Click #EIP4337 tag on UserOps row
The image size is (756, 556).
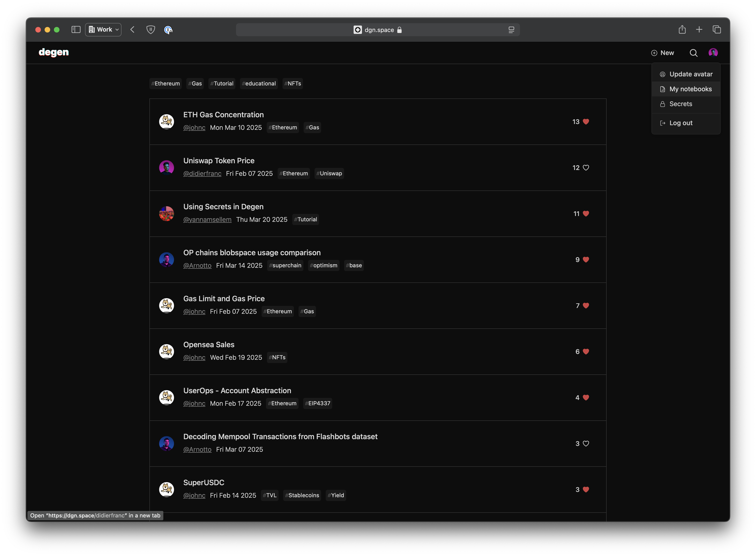click(317, 403)
